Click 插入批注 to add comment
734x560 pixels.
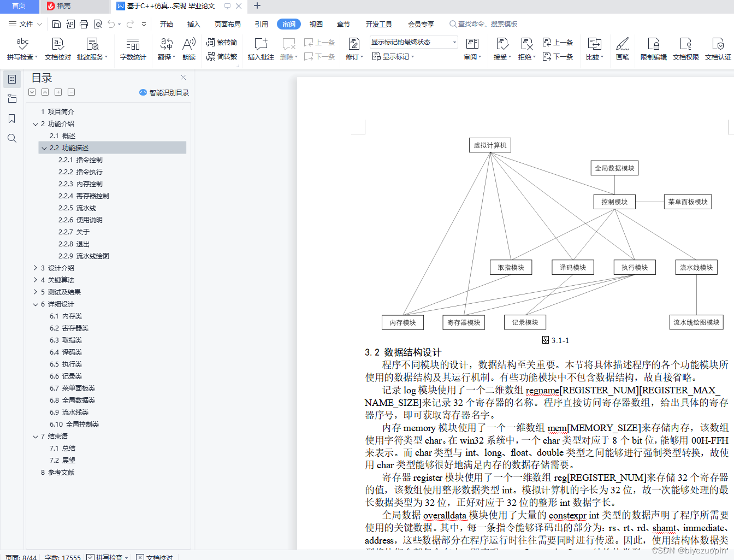[x=261, y=49]
